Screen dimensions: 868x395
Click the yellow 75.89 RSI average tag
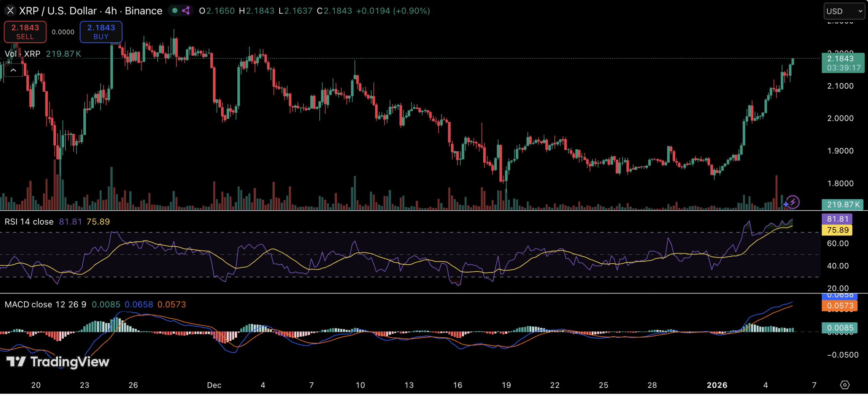pos(837,230)
